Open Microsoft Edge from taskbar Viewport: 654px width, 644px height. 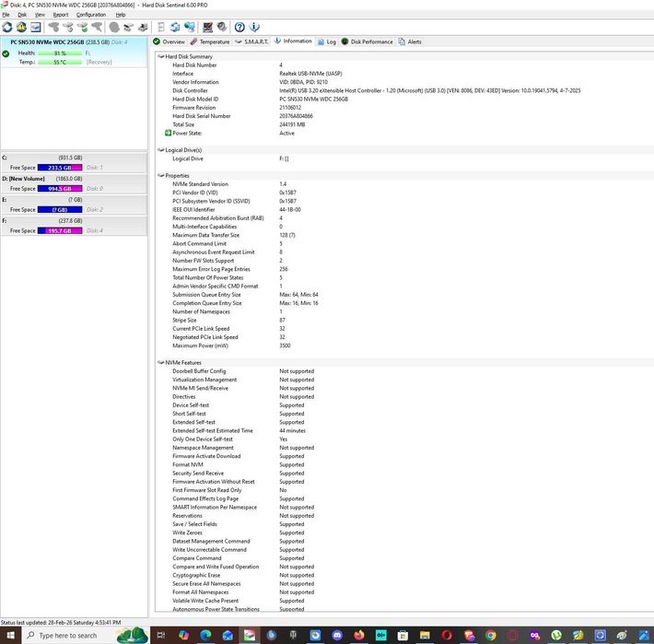pos(205,635)
